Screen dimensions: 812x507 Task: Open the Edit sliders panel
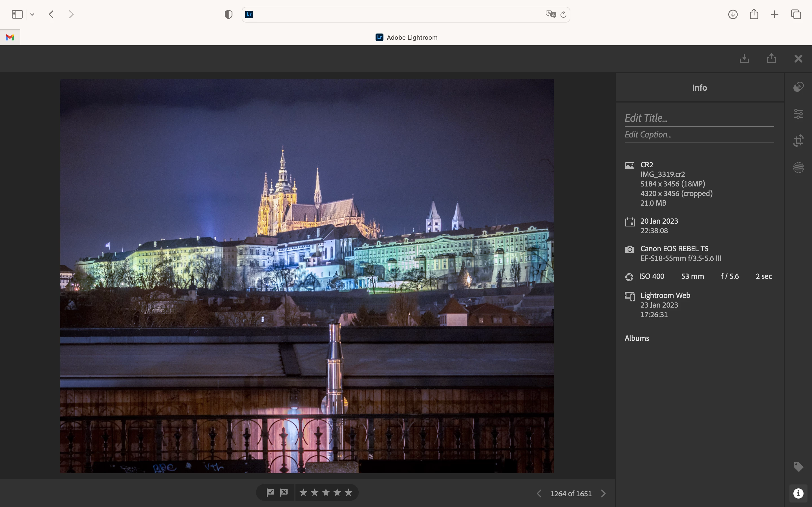point(798,114)
